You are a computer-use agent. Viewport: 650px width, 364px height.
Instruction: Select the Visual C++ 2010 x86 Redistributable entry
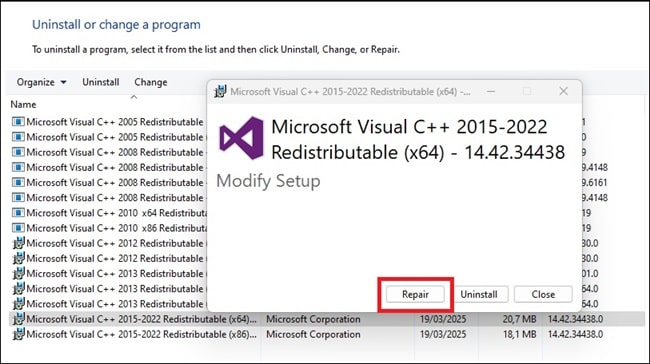click(x=109, y=228)
